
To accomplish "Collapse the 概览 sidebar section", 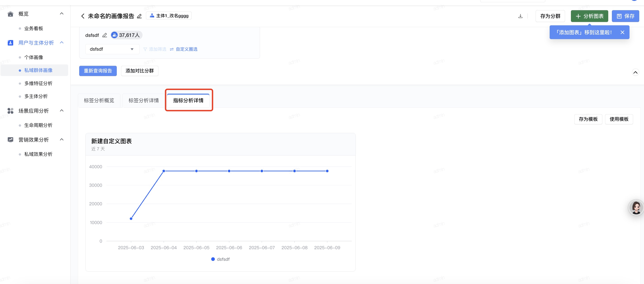I will (x=62, y=14).
